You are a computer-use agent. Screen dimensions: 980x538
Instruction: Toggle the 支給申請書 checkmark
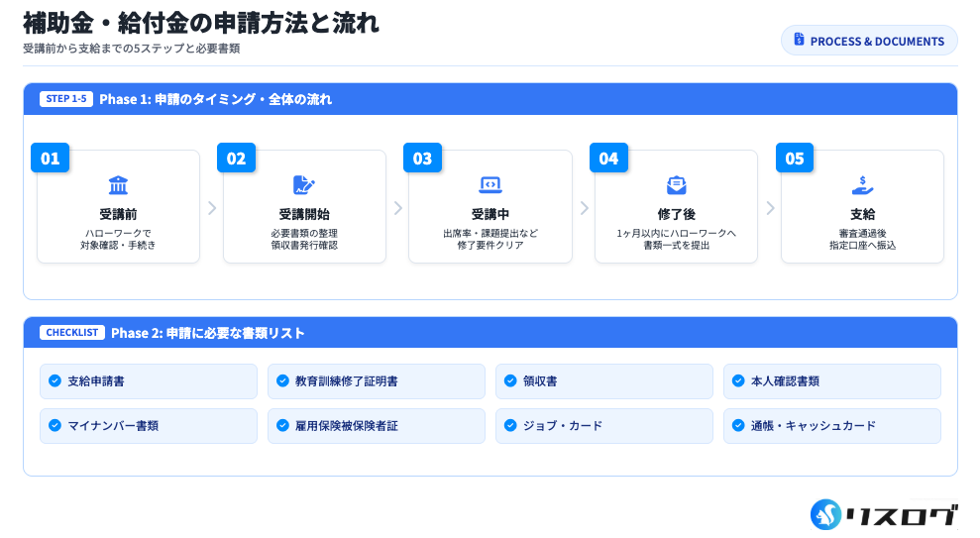click(55, 380)
